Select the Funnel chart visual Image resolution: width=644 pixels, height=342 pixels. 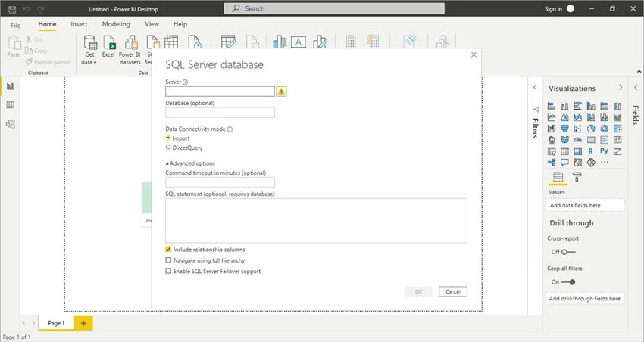click(x=564, y=129)
